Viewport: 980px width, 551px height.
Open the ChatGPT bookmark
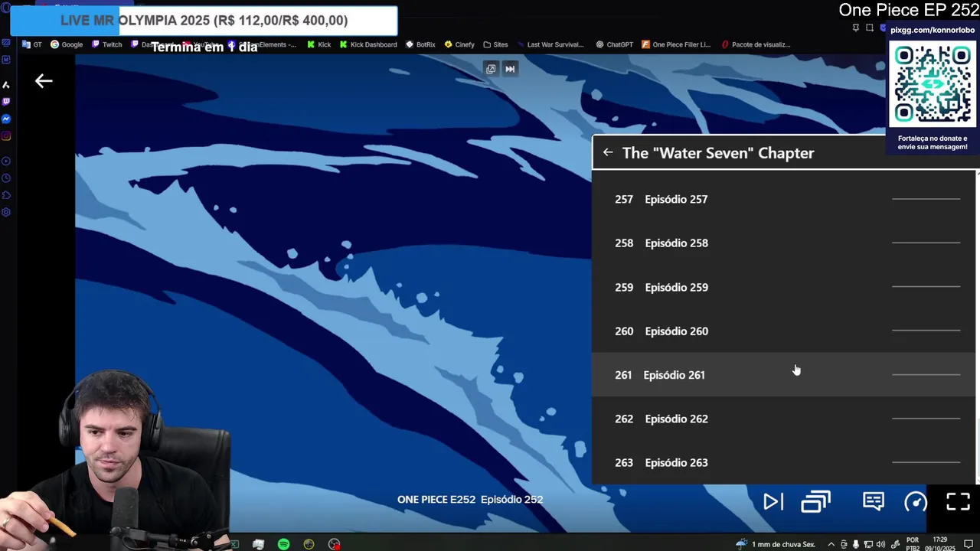click(614, 44)
